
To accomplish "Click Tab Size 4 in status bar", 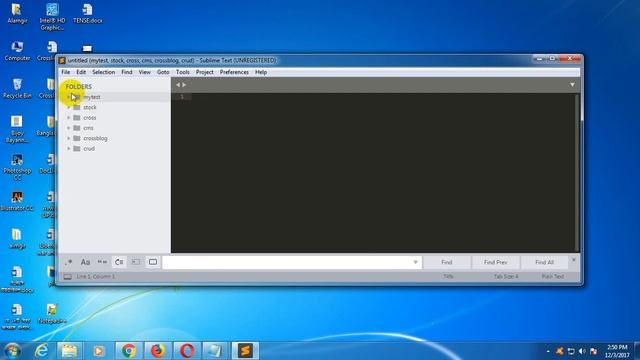I will click(506, 277).
